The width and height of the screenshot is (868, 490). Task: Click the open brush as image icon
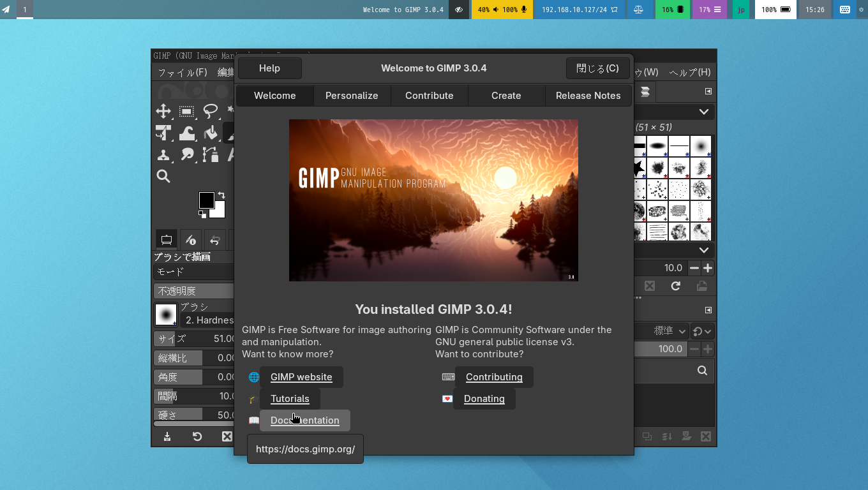[x=702, y=286]
